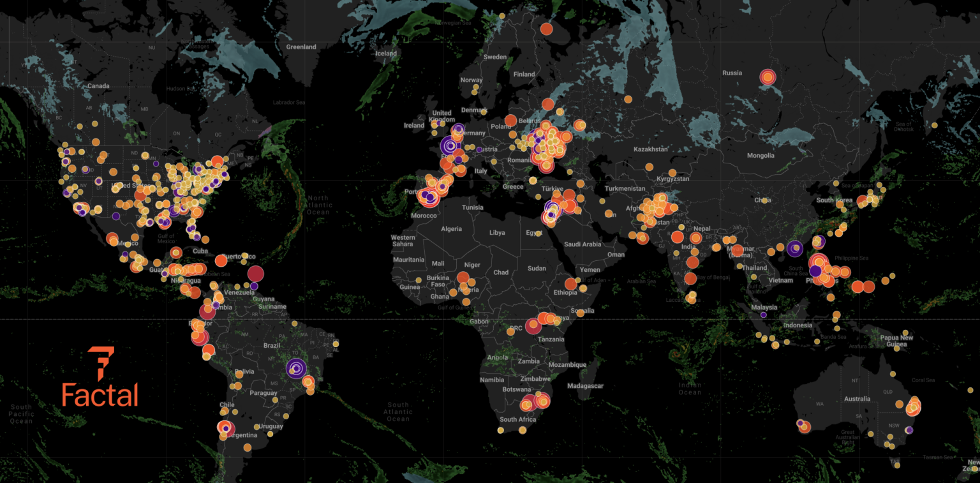The image size is (980, 483).
Task: Click the Madagascar label
Action: (584, 386)
